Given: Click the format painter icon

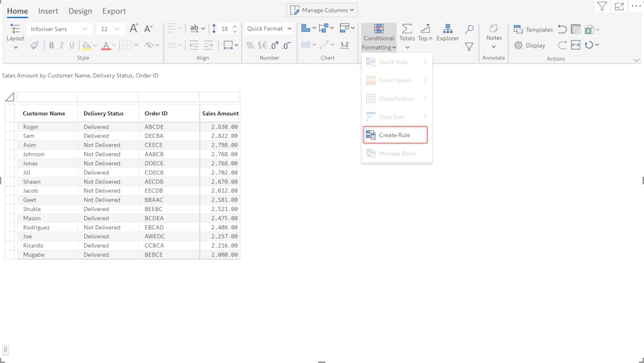Looking at the screenshot, I should pos(34,45).
